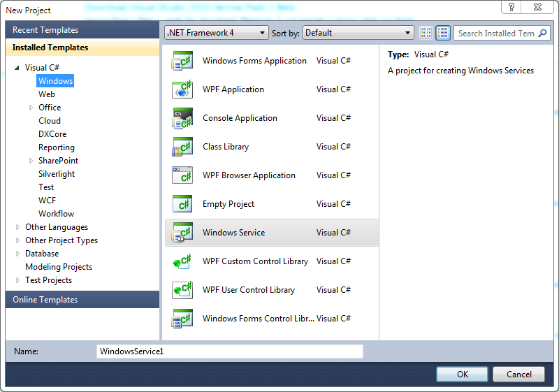Select the Office category label
Screen dimensions: 559x392
click(50, 108)
